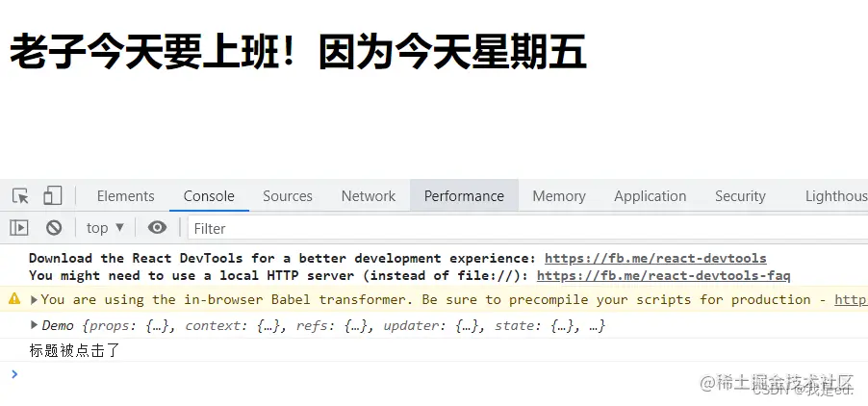Go to the Network tab
This screenshot has width=868, height=406.
tap(369, 196)
